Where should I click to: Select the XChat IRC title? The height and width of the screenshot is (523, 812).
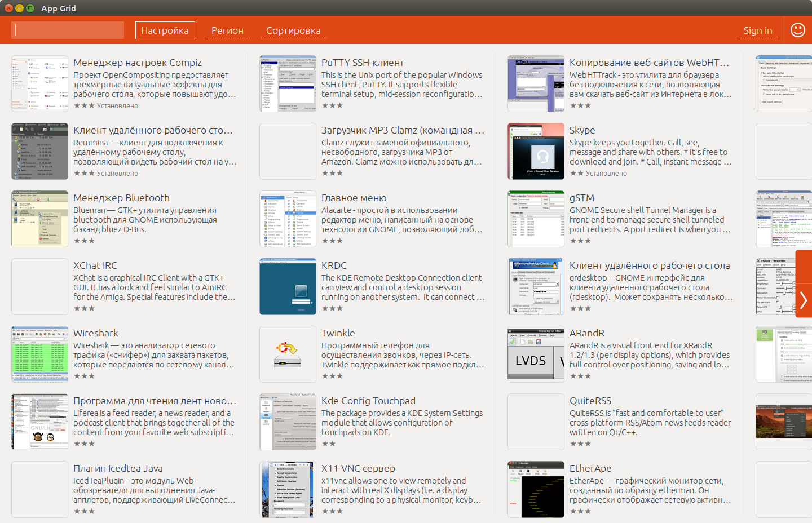point(95,265)
